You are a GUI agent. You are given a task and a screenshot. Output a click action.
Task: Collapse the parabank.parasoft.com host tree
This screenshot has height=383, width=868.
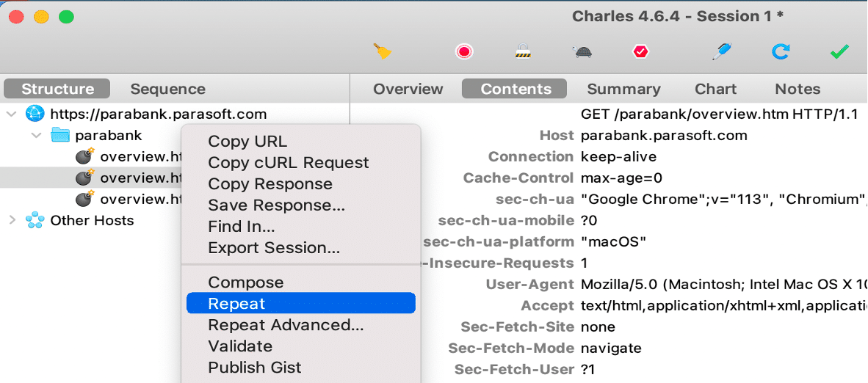coord(12,114)
